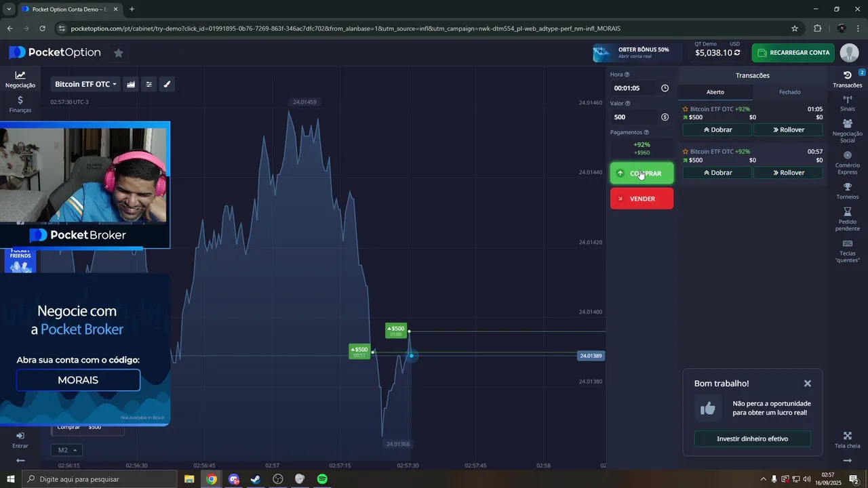Expand QT Demo account balance selector
This screenshot has width=868, height=488.
click(717, 49)
